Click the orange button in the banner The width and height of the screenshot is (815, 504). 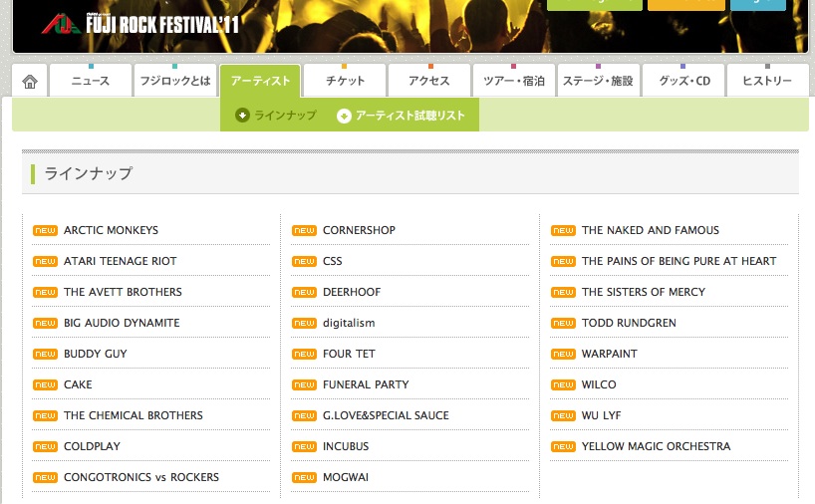pyautogui.click(x=686, y=5)
